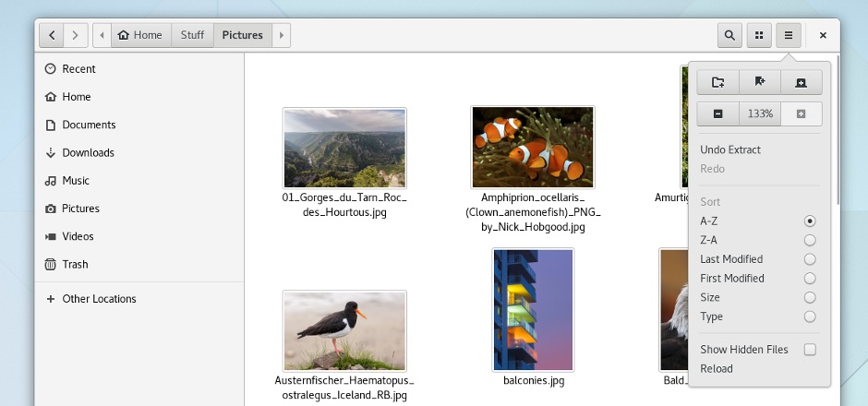The height and width of the screenshot is (406, 868).
Task: Go back with the left arrow button
Action: (x=52, y=35)
